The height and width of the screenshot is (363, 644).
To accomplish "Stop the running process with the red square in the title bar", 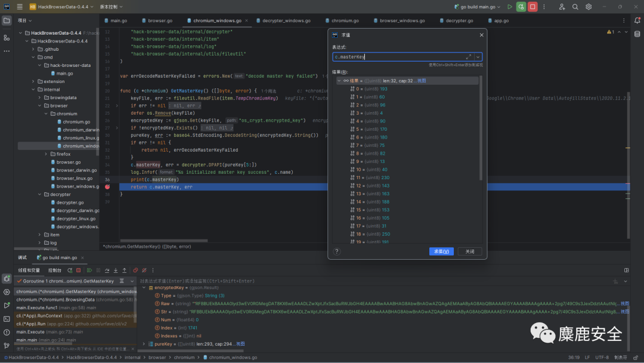I will 532,7.
